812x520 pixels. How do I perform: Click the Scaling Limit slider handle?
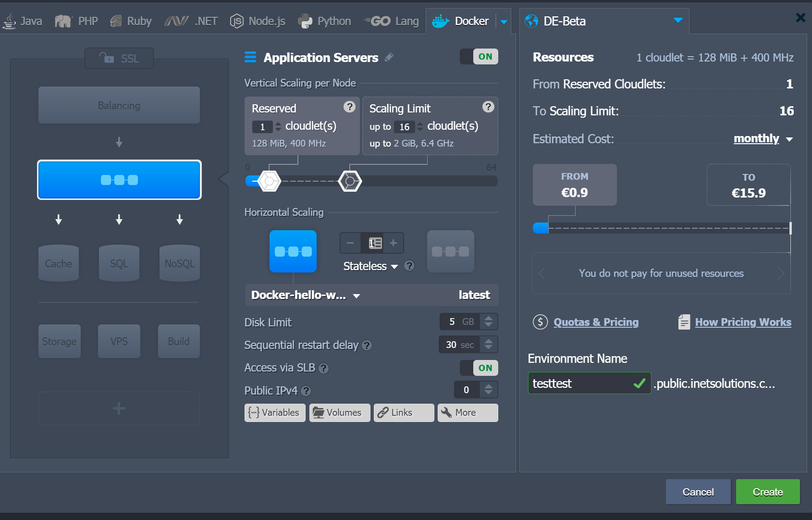click(350, 181)
